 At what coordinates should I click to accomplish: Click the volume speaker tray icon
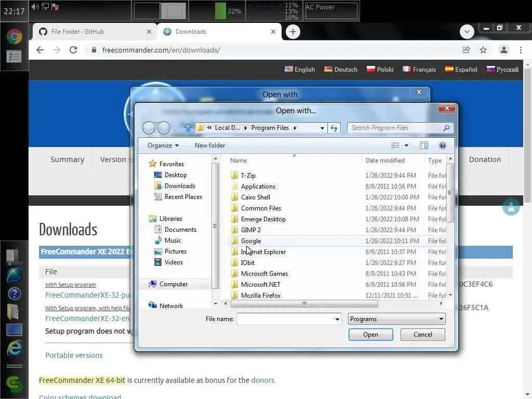(35, 7)
